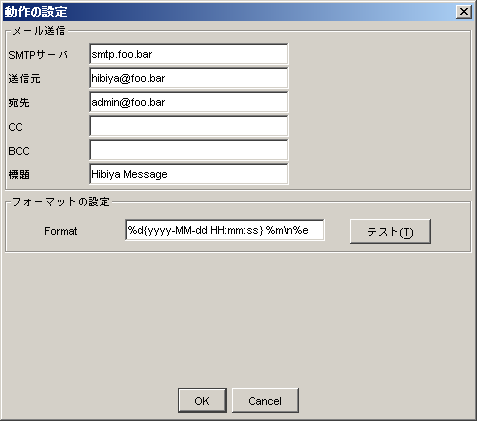Click the Format label text
The width and height of the screenshot is (477, 421).
pos(61,231)
